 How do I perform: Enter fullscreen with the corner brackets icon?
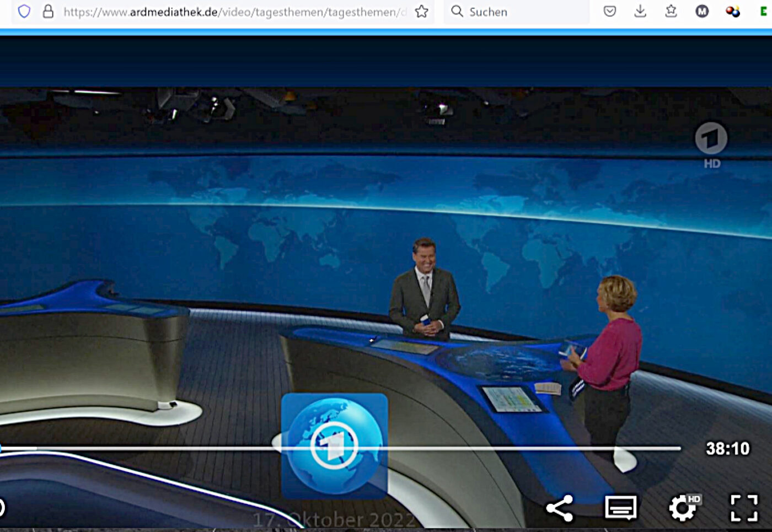pos(744,508)
